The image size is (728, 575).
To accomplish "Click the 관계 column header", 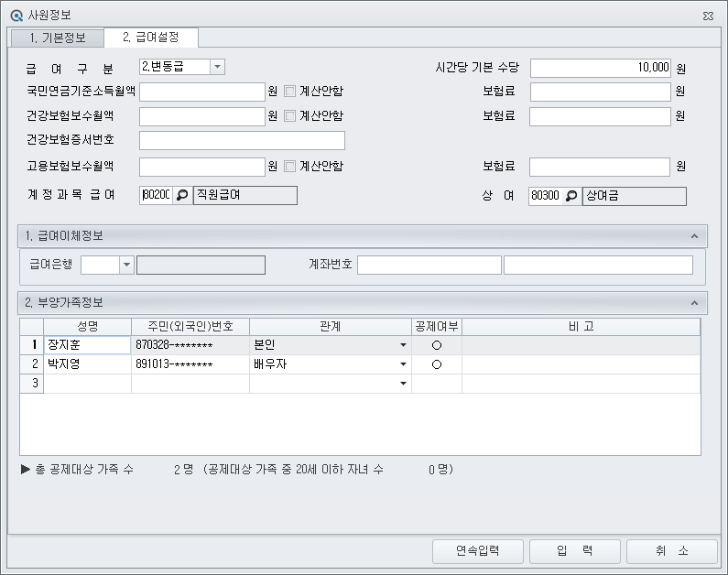I will [x=330, y=327].
